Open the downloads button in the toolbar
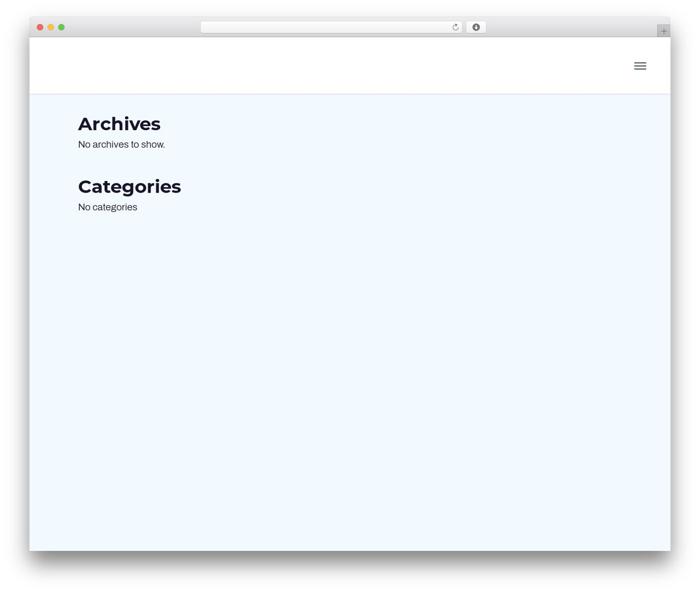The image size is (700, 593). 476,27
